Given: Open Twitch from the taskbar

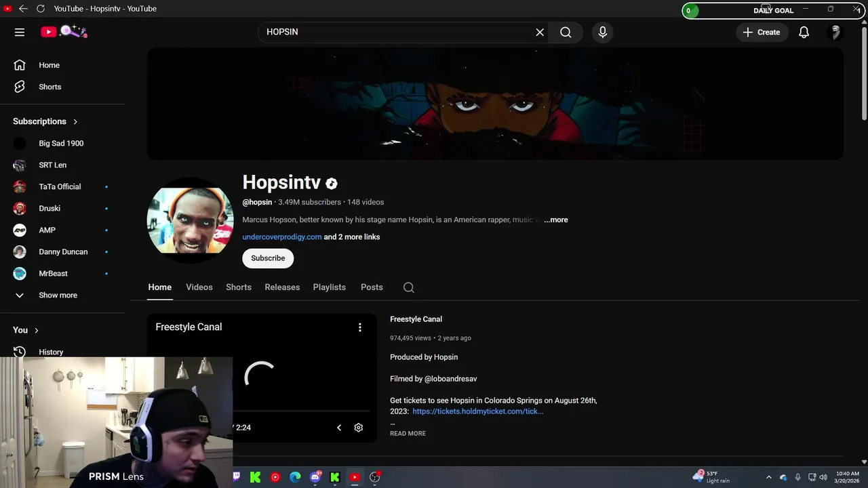Looking at the screenshot, I should [236, 477].
